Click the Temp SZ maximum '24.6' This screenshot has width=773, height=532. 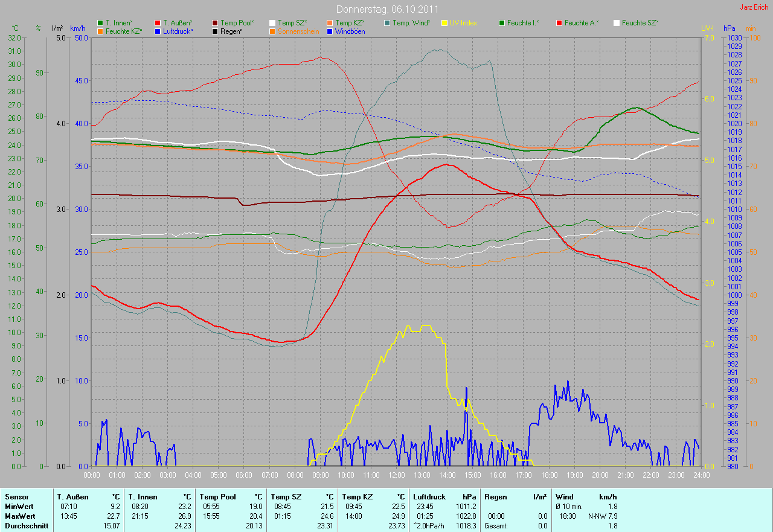(x=327, y=516)
